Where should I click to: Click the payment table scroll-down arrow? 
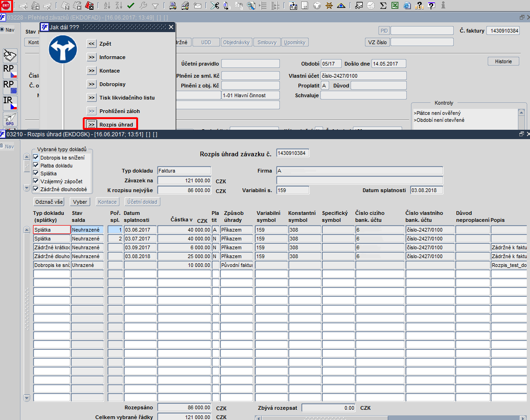(27, 398)
